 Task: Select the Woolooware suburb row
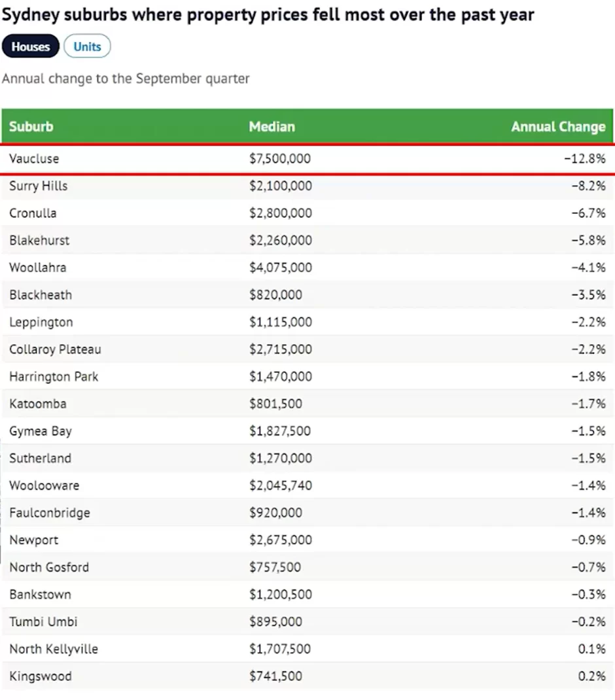tap(44, 486)
